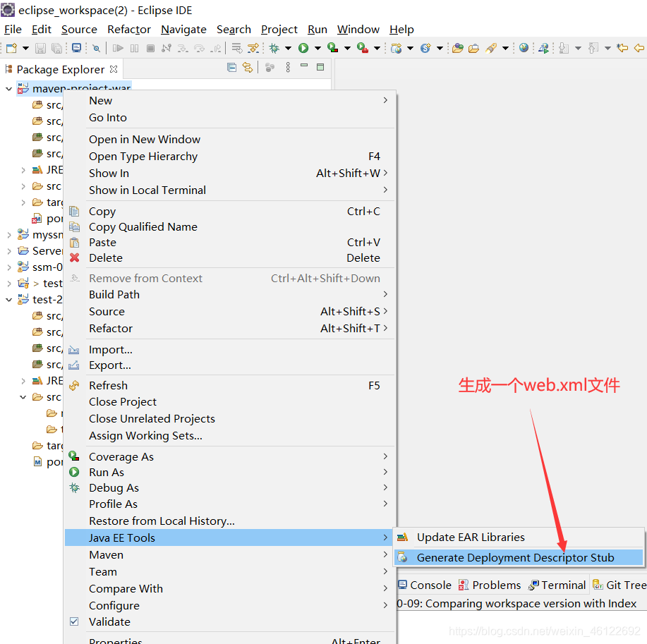Image resolution: width=647 pixels, height=644 pixels.
Task: Click the Step Into icon
Action: [182, 48]
